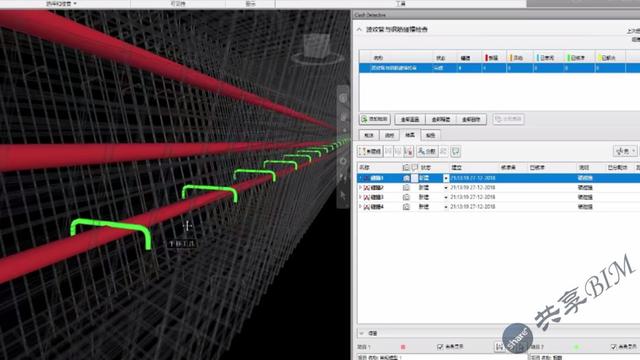
Task: Expand the clash 3 tree row
Action: click(360, 197)
